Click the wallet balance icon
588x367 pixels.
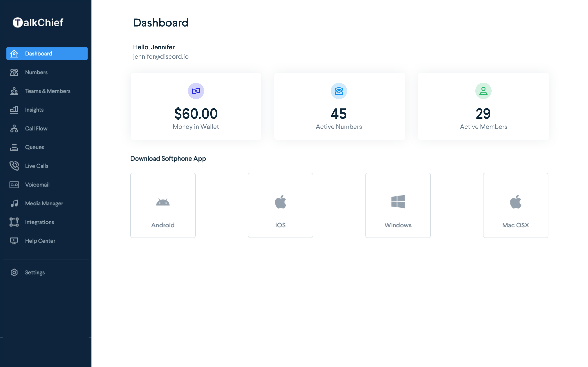pyautogui.click(x=196, y=91)
